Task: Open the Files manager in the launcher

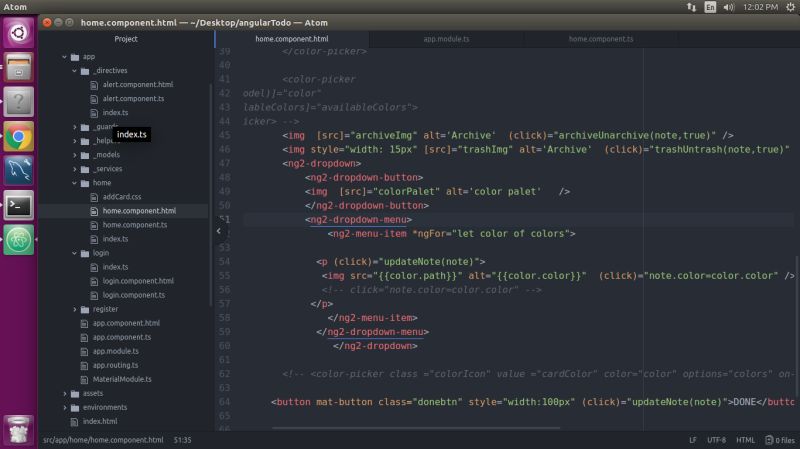Action: pyautogui.click(x=19, y=67)
